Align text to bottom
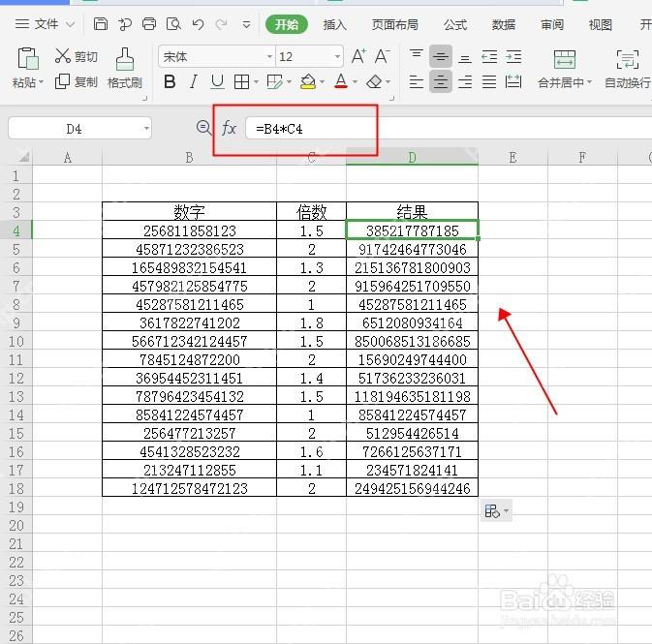 coord(464,57)
